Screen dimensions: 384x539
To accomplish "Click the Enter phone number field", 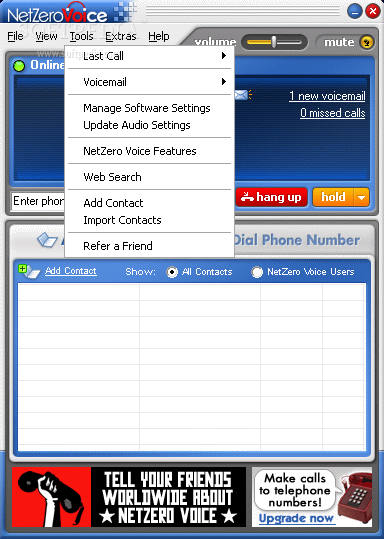I will [x=37, y=201].
